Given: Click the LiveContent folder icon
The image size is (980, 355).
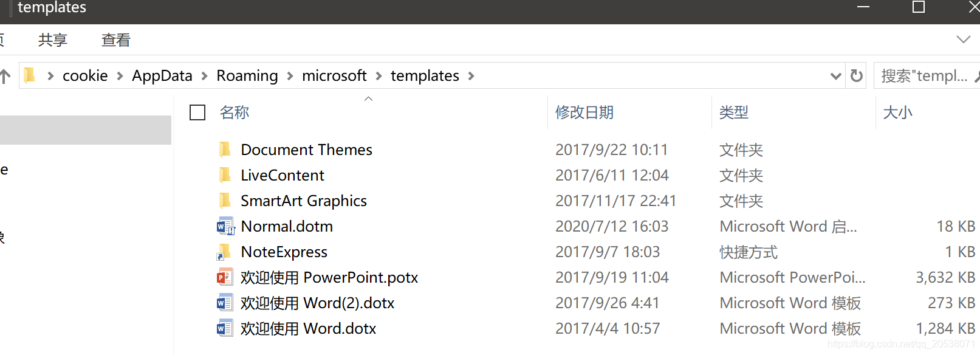Looking at the screenshot, I should click(225, 175).
